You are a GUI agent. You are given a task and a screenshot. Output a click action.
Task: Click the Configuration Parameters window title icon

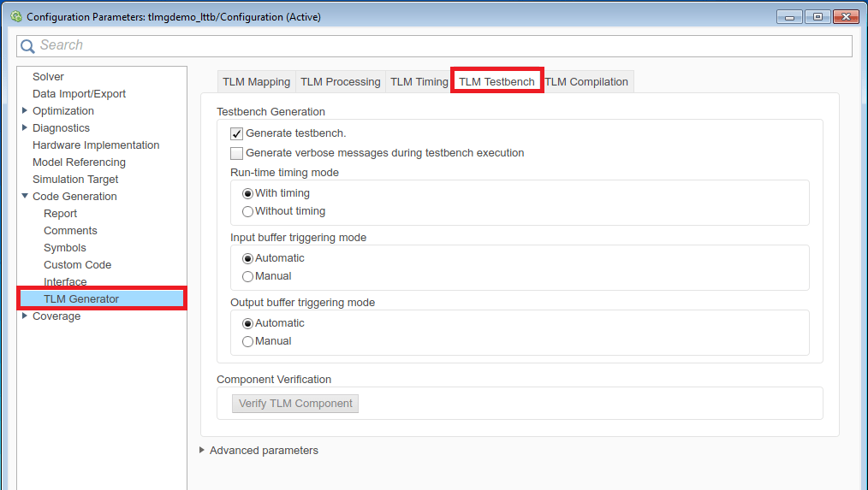[x=15, y=16]
